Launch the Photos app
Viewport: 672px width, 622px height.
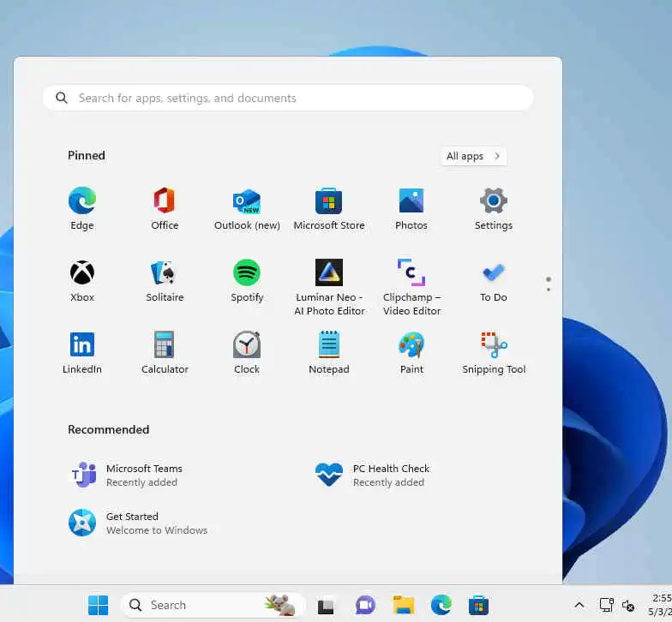point(411,209)
